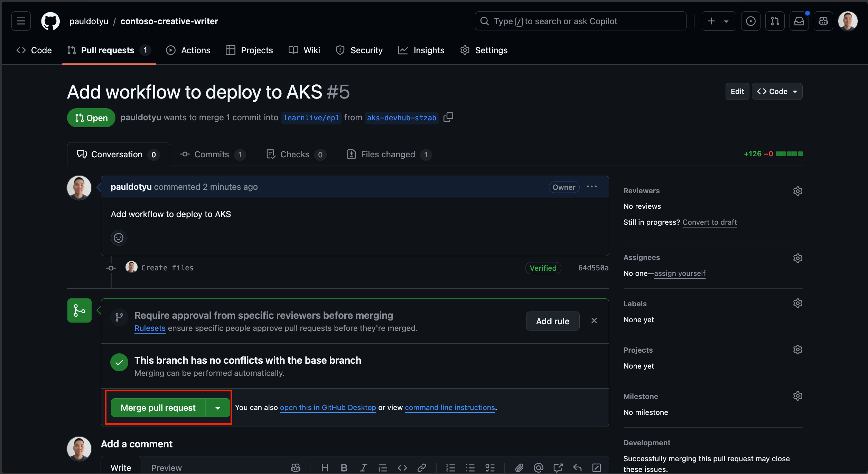Open the Code repository tab
Viewport: 868px width, 474px height.
coord(34,50)
